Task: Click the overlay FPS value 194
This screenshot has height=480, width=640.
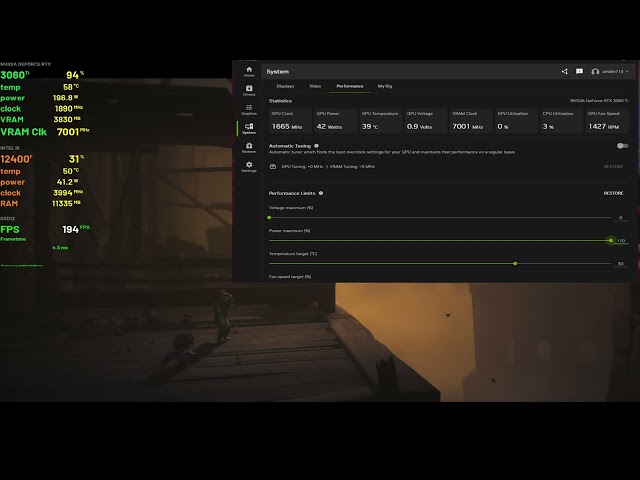Action: coord(70,230)
